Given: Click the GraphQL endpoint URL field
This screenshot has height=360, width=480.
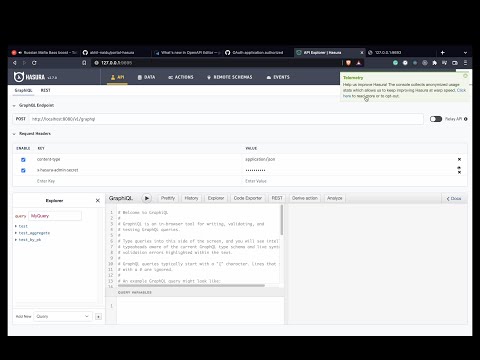Looking at the screenshot, I should coord(226,119).
